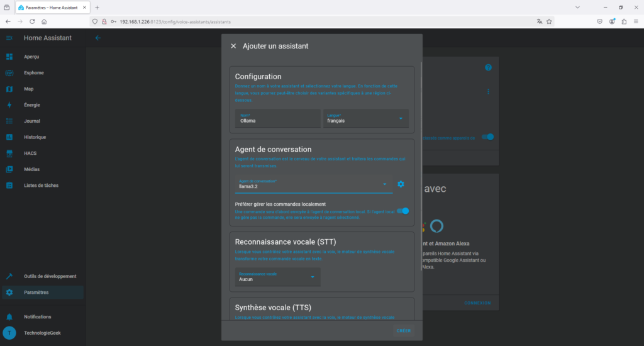The height and width of the screenshot is (346, 644).
Task: Click the help question mark icon
Action: [488, 67]
